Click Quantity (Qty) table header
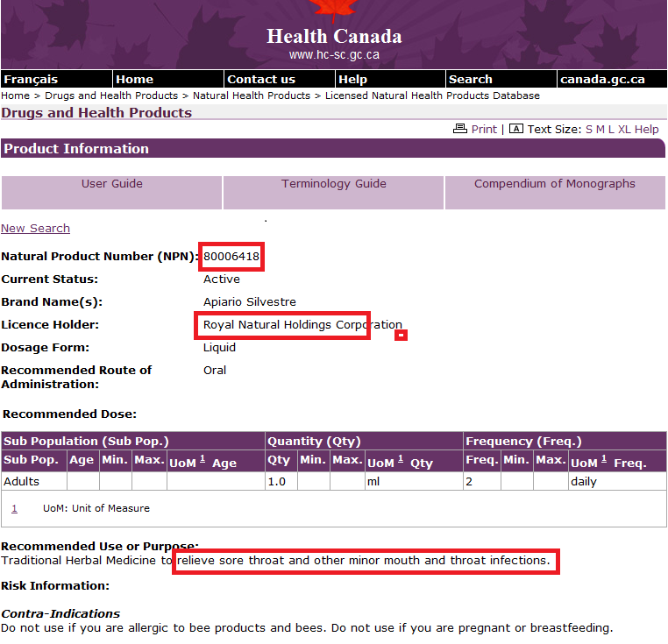668x644 pixels. [x=365, y=441]
